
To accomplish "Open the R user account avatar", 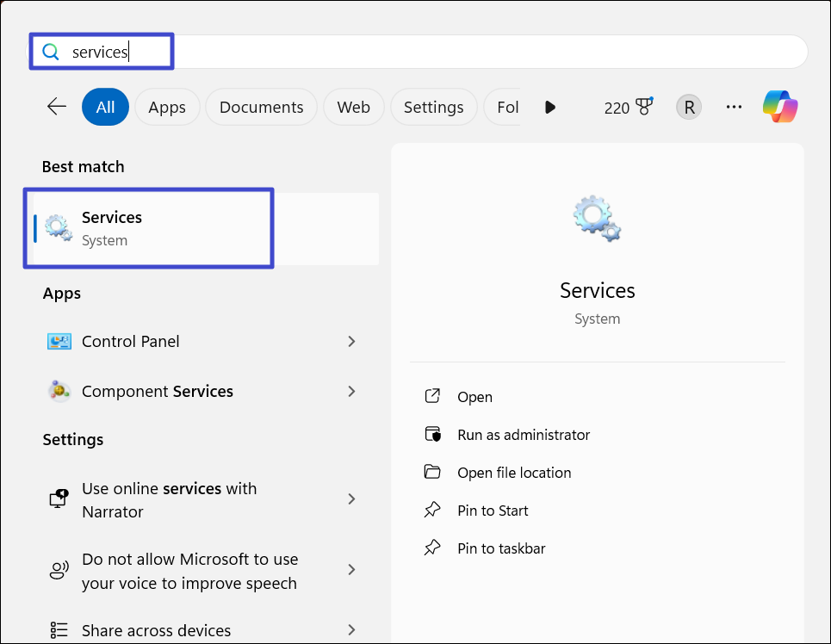I will [689, 107].
